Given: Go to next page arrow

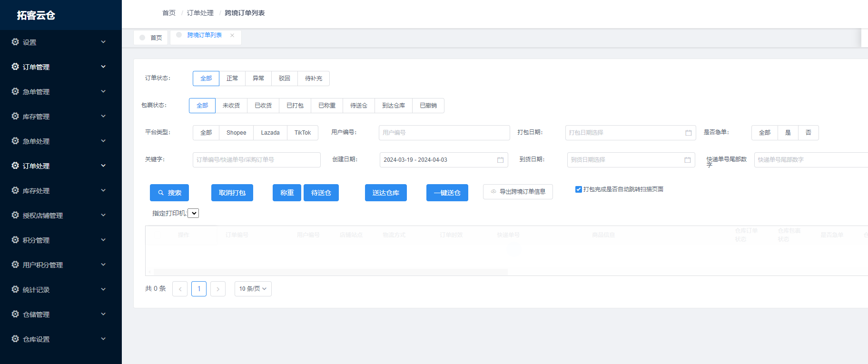Looking at the screenshot, I should pyautogui.click(x=218, y=289).
